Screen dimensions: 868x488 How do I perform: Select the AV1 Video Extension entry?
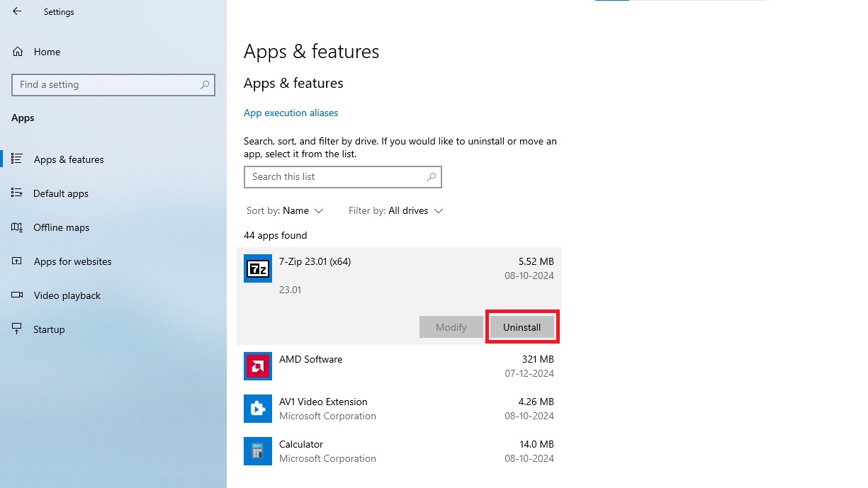coord(399,409)
